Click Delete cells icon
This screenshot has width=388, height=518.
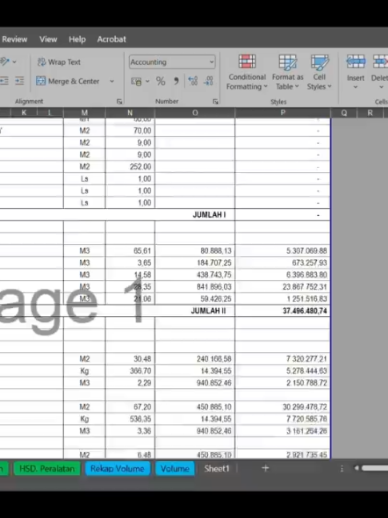(380, 62)
